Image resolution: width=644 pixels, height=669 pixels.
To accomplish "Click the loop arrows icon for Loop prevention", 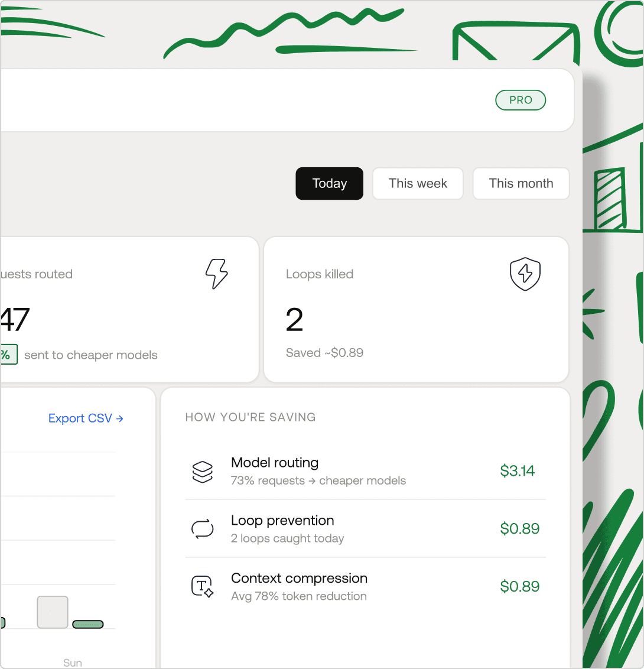I will (x=203, y=529).
